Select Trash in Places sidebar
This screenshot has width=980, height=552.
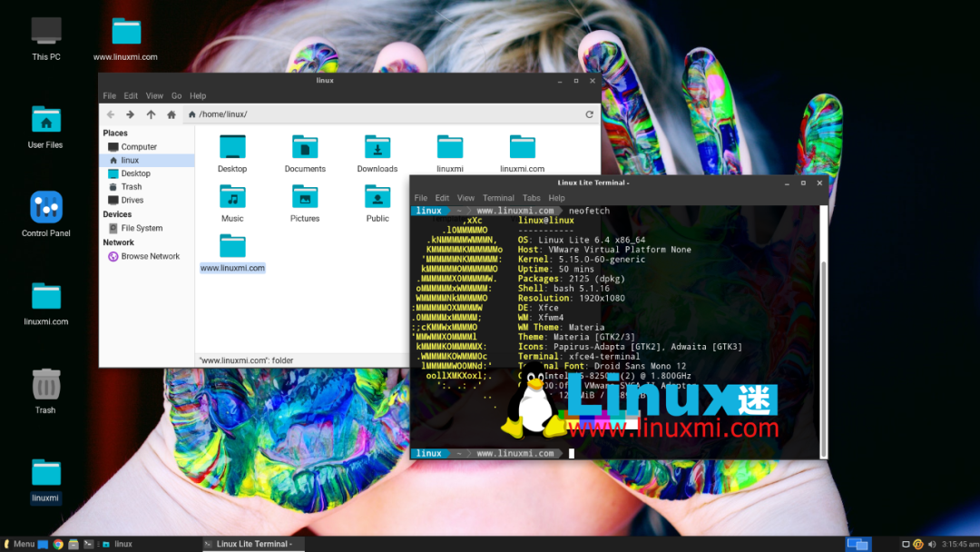[147, 187]
